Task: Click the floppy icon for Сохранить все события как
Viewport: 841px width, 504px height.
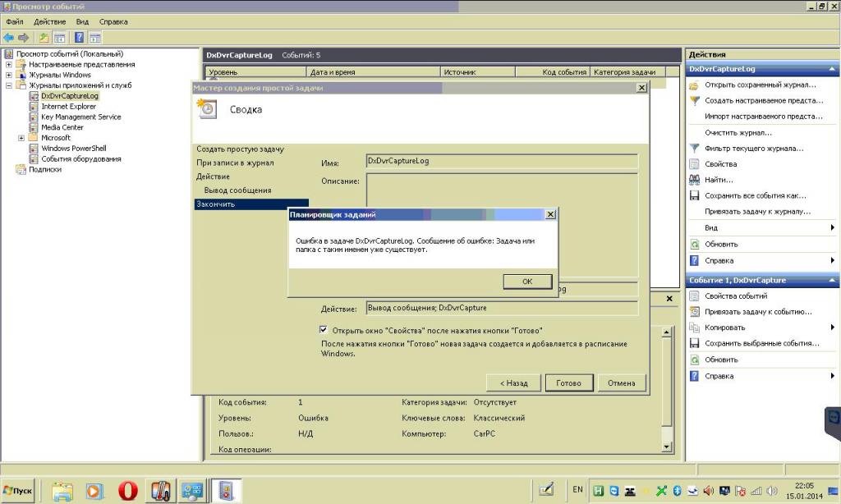Action: 694,196
